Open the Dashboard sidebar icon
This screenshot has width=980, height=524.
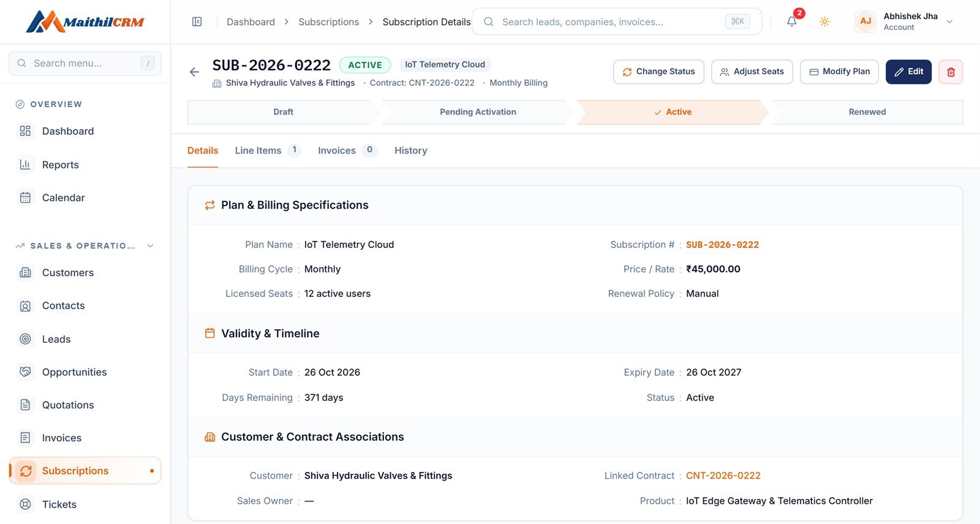coord(25,131)
